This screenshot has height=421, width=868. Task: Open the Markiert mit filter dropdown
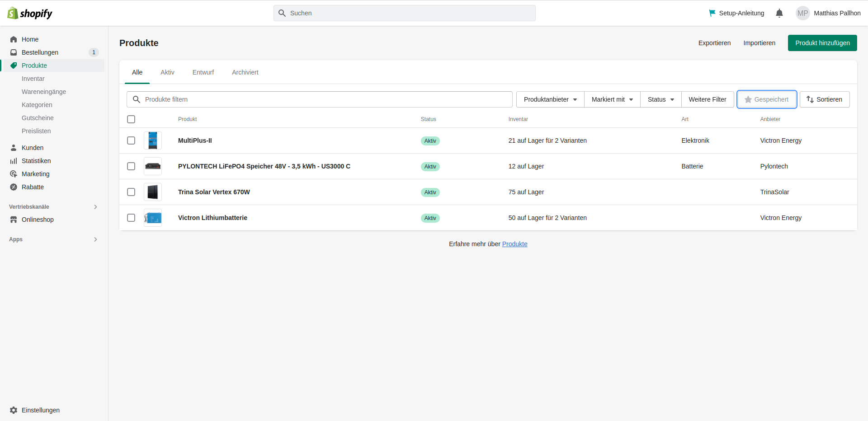612,99
